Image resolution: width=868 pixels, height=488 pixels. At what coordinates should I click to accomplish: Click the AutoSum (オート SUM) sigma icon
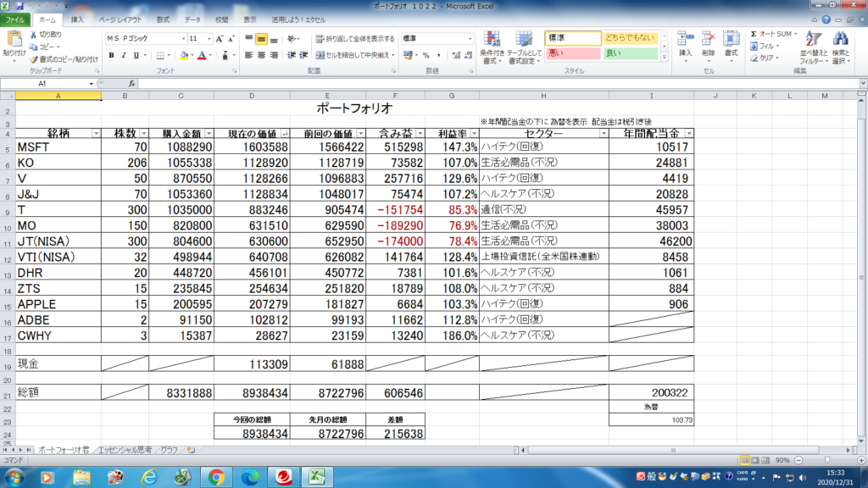pos(754,34)
